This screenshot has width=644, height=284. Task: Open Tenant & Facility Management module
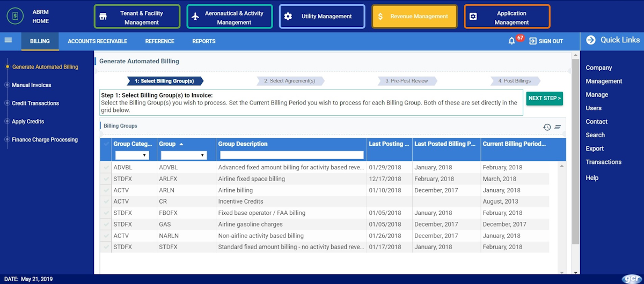pos(137,17)
